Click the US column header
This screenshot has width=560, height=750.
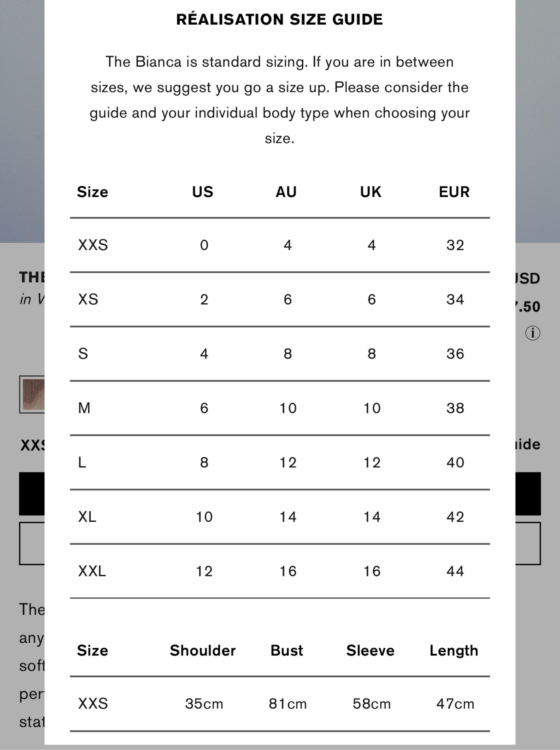point(203,192)
